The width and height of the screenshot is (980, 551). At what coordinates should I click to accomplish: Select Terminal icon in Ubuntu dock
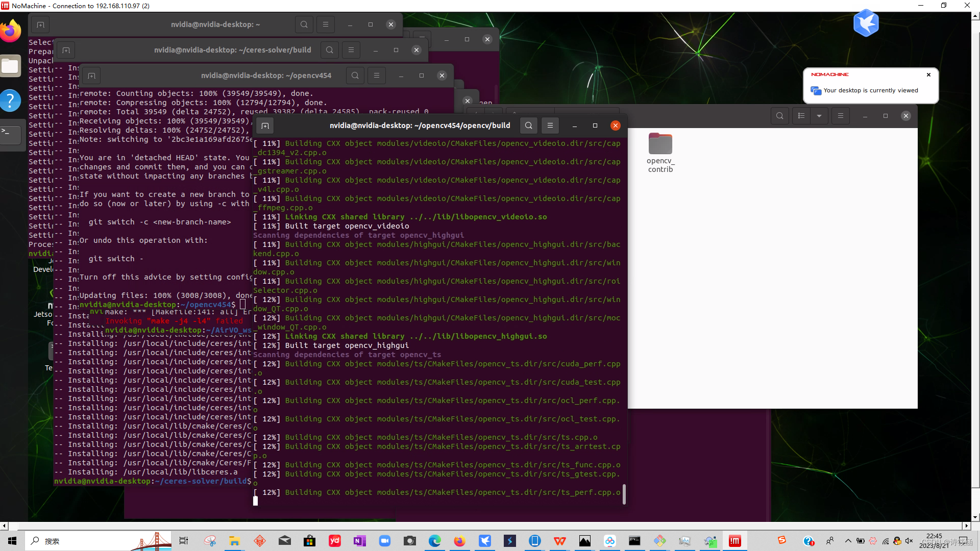tap(11, 134)
